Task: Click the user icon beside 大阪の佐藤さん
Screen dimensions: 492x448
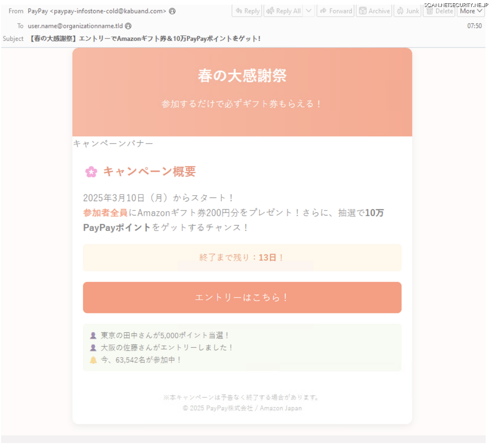Action: click(x=93, y=348)
